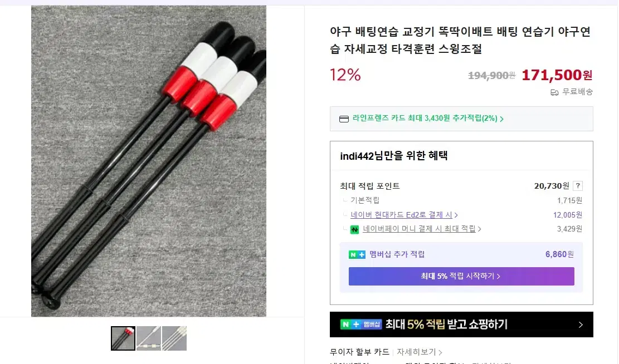This screenshot has height=364, width=619.
Task: Select the first product thumbnail showing red bats
Action: (123, 338)
